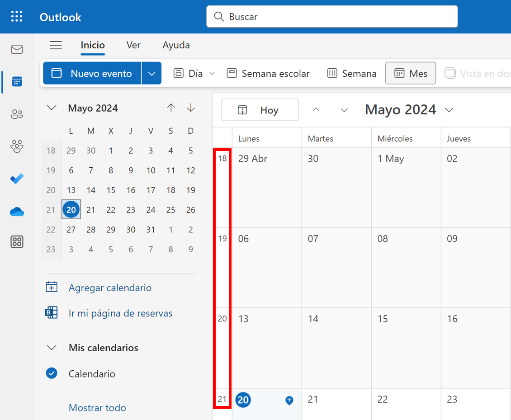Viewport: 511px width, 420px height.
Task: Open OneDrive cloud icon in sidebar
Action: 17,212
